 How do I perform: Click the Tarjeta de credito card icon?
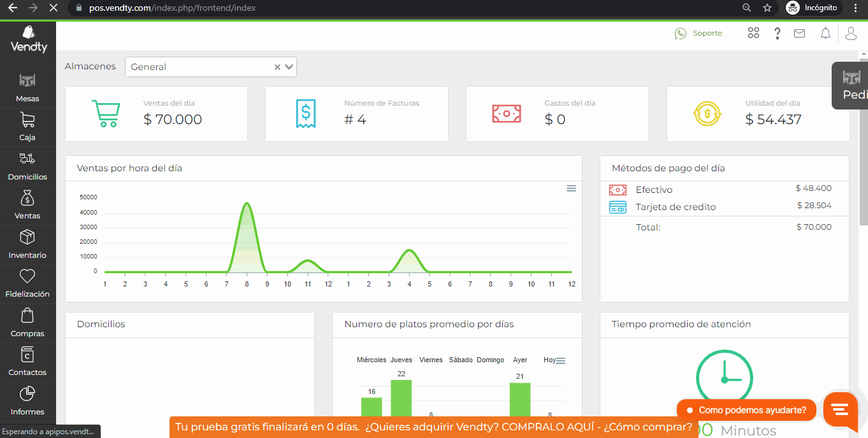pos(618,207)
